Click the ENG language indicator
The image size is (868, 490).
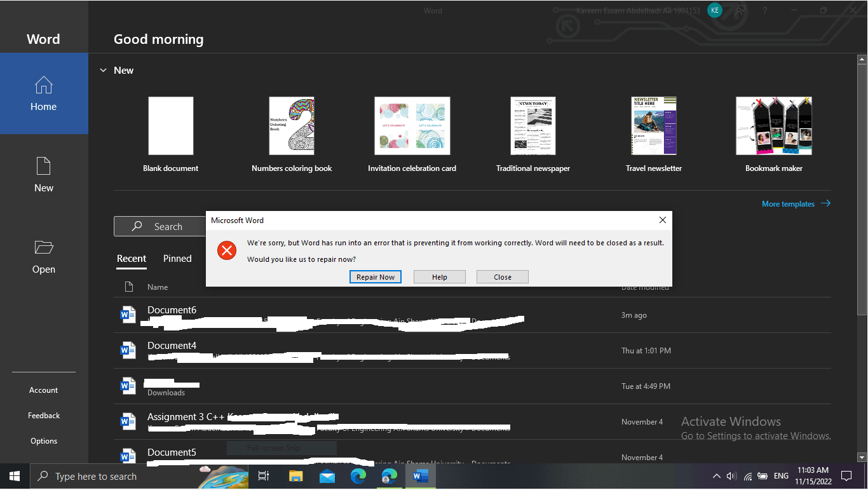tap(782, 476)
